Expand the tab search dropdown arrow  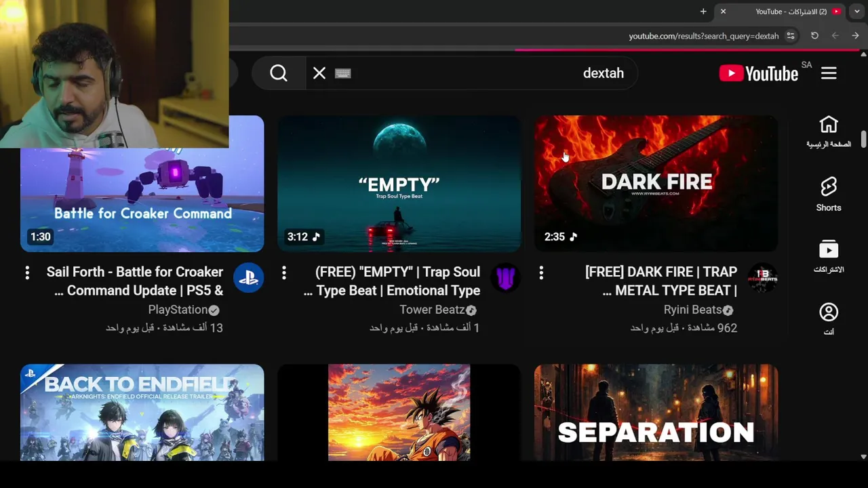click(857, 12)
